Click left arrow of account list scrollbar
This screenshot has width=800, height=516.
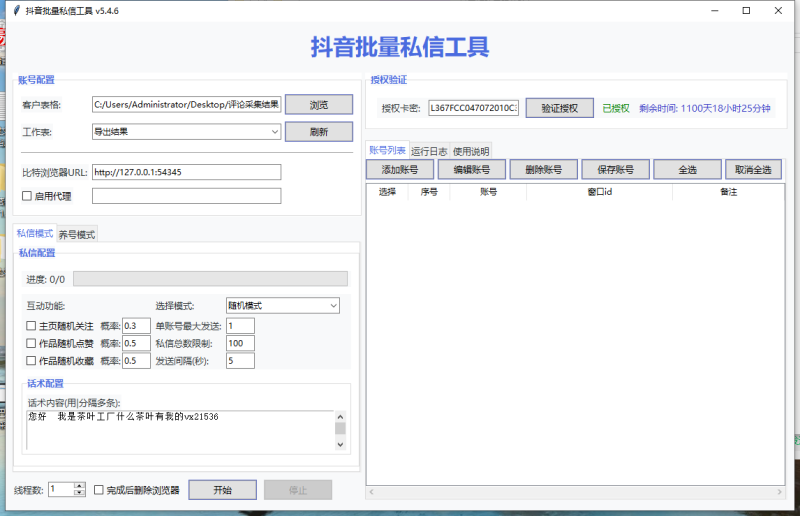371,492
